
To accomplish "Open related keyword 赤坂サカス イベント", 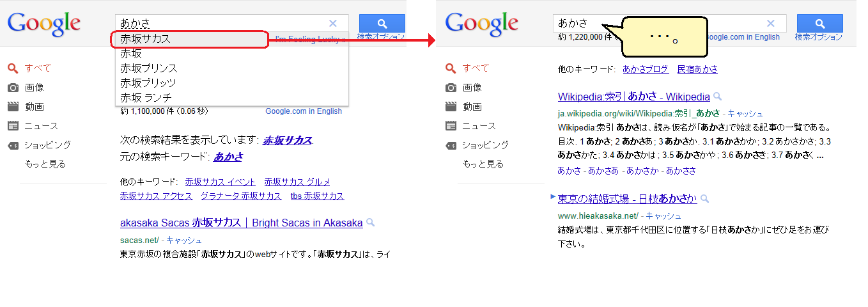I will 220,182.
